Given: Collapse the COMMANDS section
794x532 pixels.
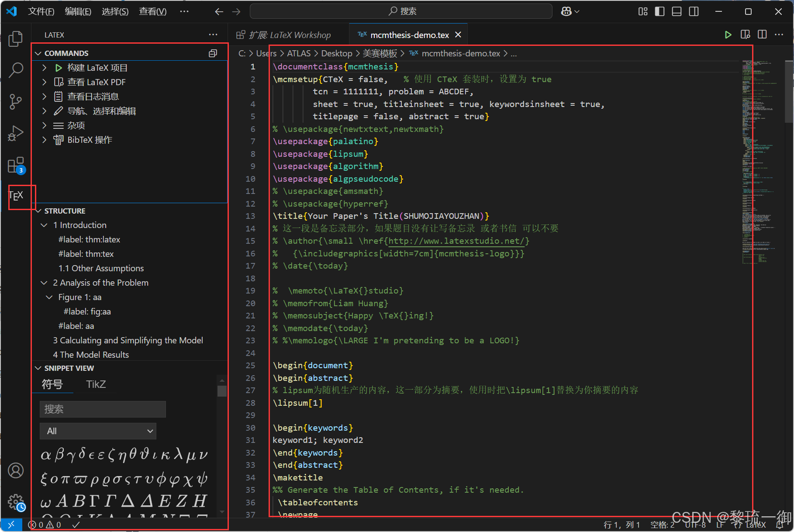Looking at the screenshot, I should [x=38, y=53].
